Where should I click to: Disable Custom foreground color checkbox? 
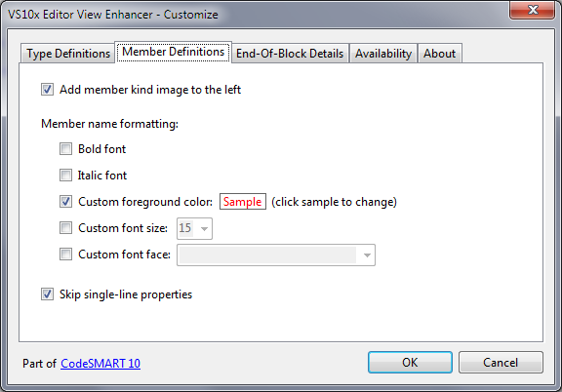[x=65, y=202]
